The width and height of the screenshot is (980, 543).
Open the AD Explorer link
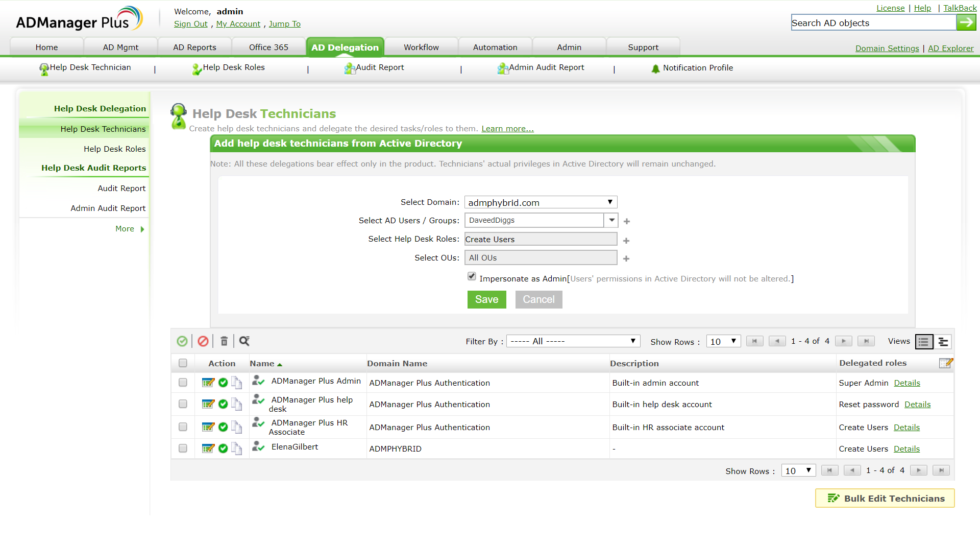950,49
